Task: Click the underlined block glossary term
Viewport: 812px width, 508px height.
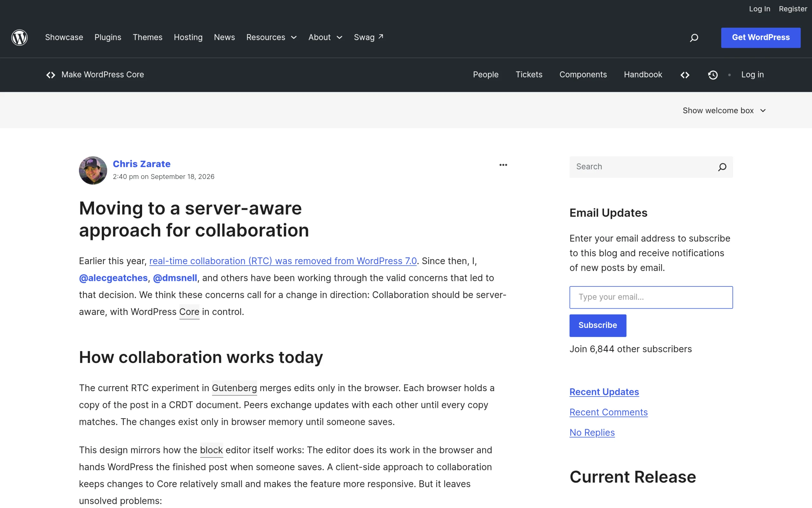Action: [x=211, y=450]
